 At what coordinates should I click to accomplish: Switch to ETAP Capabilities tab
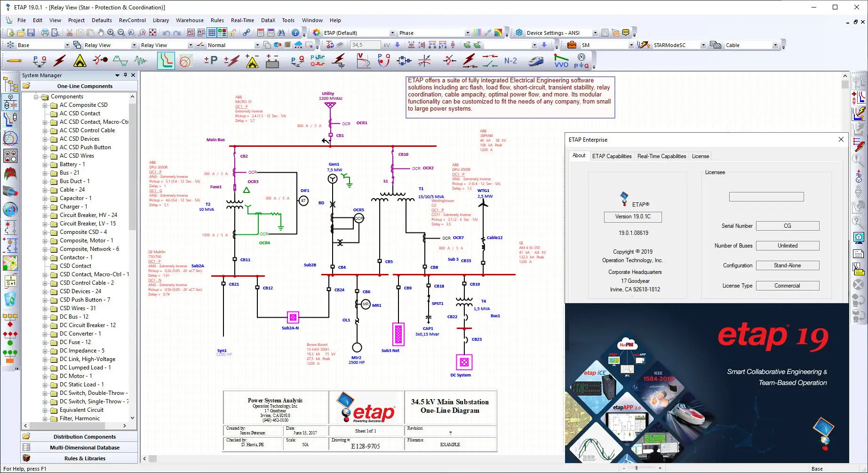[612, 156]
